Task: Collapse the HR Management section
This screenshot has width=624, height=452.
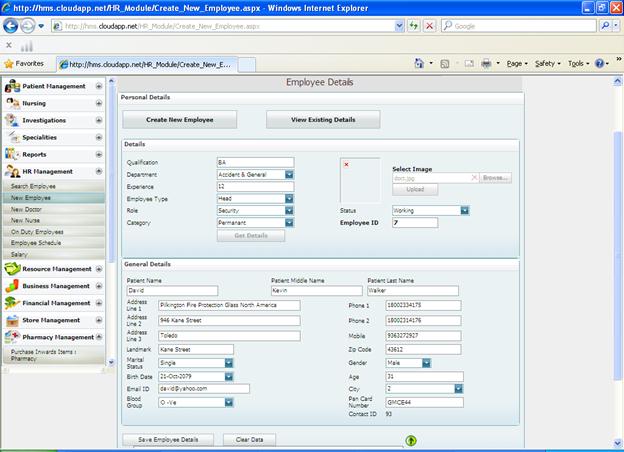Action: coord(99,171)
